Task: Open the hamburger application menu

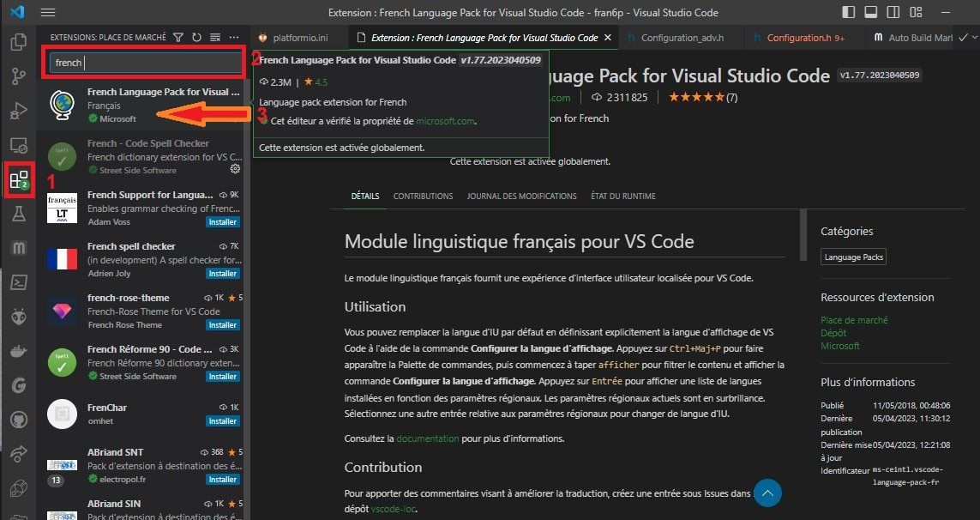Action: tap(47, 13)
